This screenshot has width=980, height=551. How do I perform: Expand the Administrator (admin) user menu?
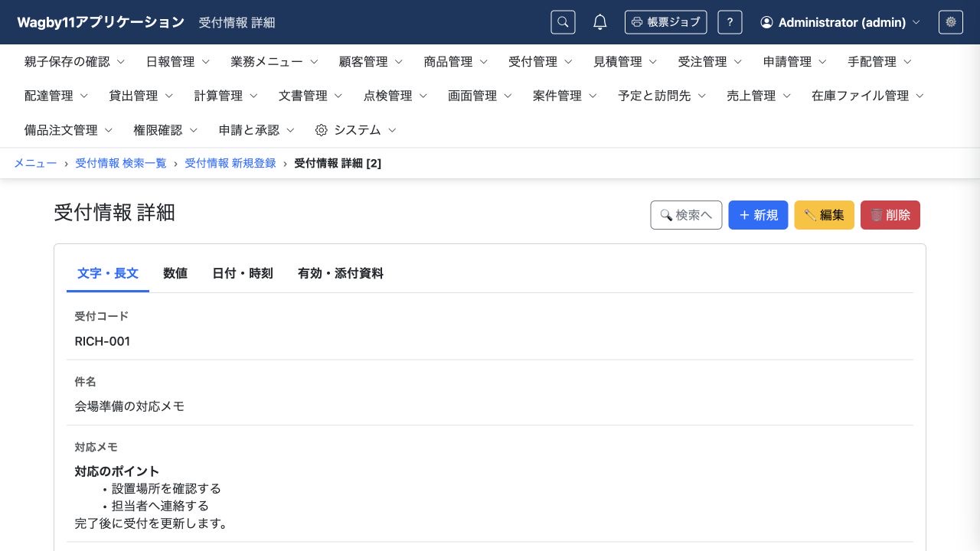coord(840,22)
